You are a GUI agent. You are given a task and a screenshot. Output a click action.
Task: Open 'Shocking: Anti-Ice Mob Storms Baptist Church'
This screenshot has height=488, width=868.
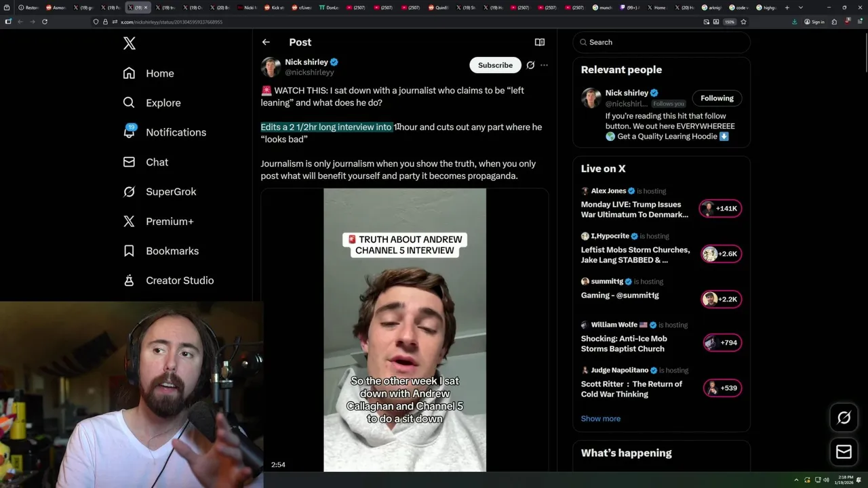[x=624, y=344]
